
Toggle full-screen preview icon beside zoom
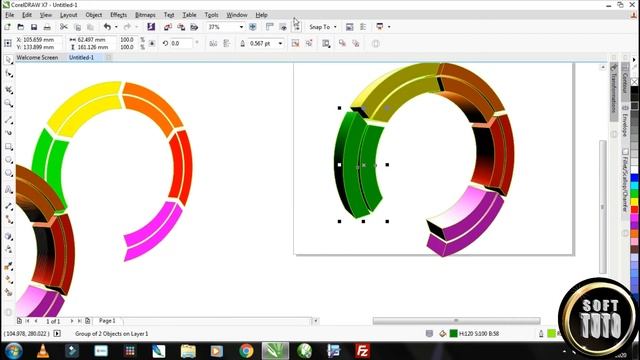253,27
